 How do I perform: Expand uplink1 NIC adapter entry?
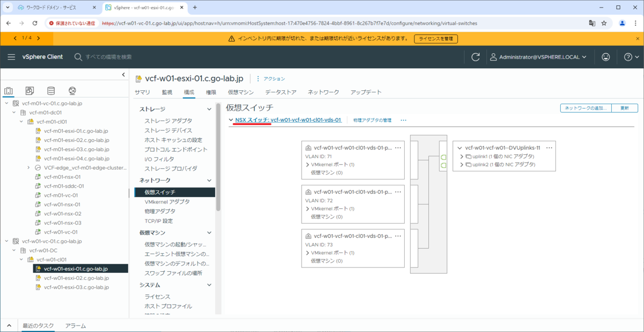point(462,156)
